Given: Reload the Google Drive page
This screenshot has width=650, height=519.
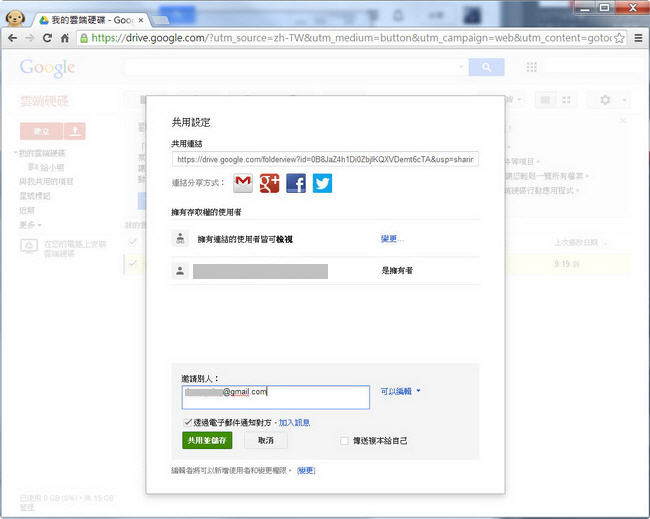Looking at the screenshot, I should click(x=47, y=38).
